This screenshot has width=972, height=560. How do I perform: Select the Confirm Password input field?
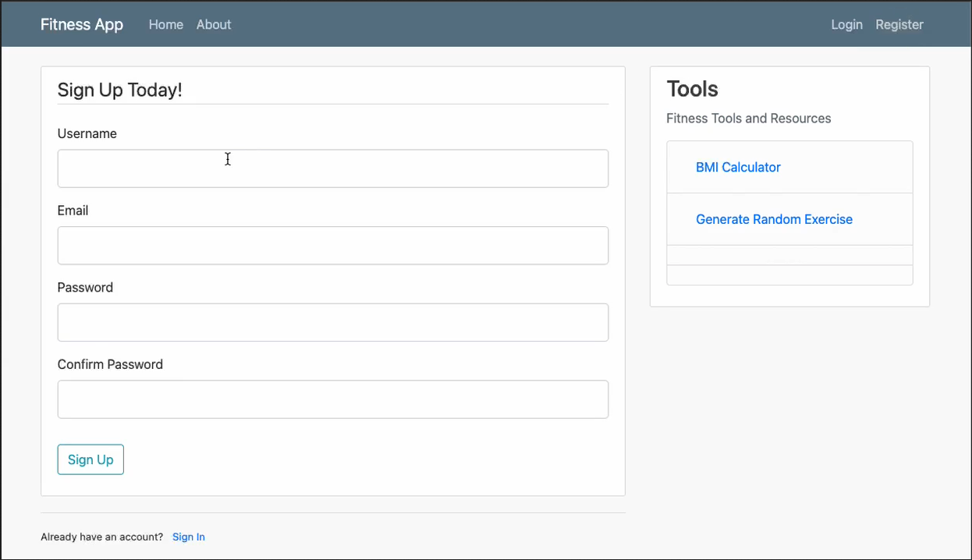point(332,399)
